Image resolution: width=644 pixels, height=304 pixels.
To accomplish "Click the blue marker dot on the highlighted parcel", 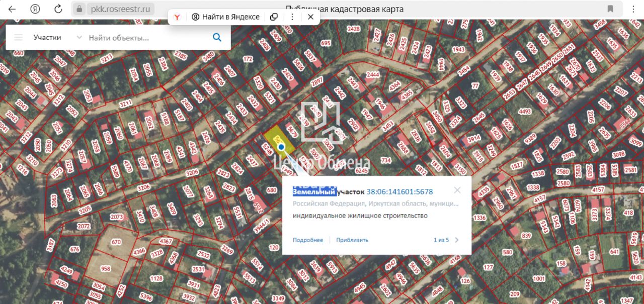I will [x=282, y=147].
